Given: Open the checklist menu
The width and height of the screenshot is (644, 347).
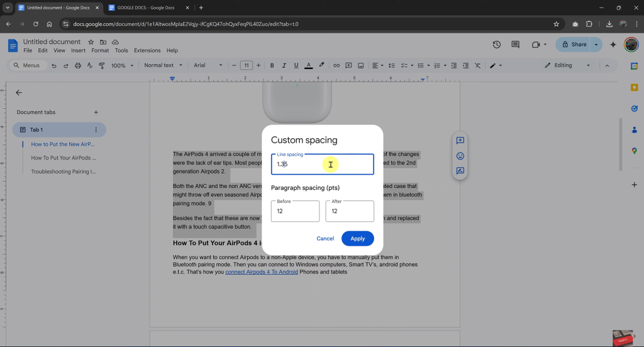Looking at the screenshot, I should tap(407, 66).
